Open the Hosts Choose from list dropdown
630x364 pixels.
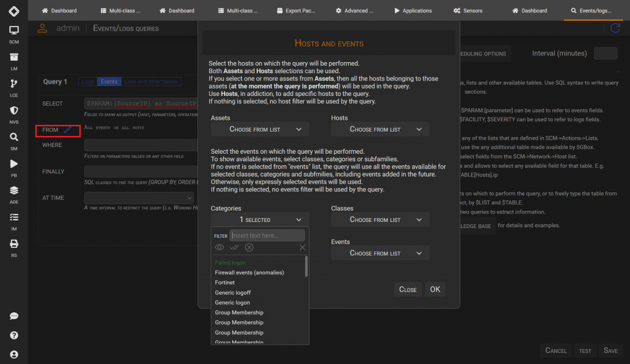tap(380, 129)
